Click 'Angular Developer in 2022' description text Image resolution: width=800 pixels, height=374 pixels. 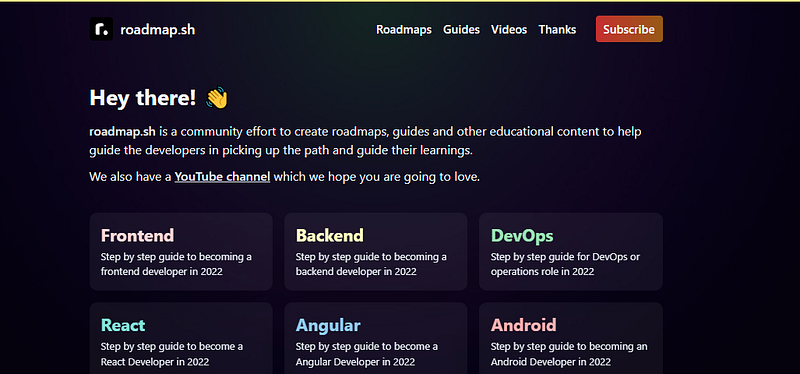pos(356,362)
